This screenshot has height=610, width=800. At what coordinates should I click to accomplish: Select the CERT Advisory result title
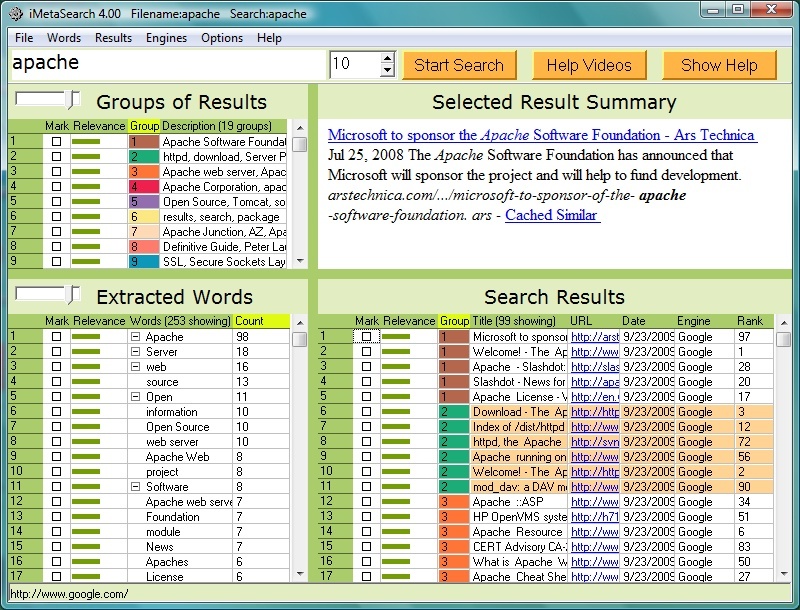pyautogui.click(x=519, y=547)
